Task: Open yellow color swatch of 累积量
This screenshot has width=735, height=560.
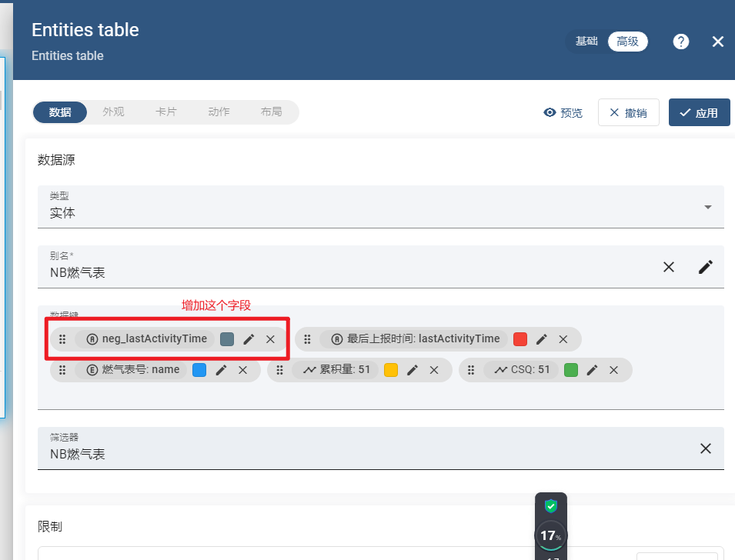Action: [x=391, y=370]
